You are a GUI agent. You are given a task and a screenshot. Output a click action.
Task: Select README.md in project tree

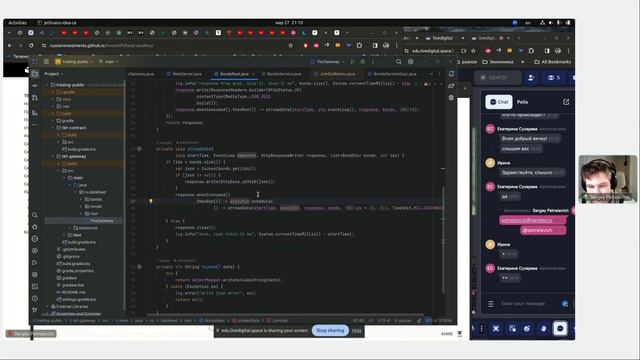click(71, 292)
